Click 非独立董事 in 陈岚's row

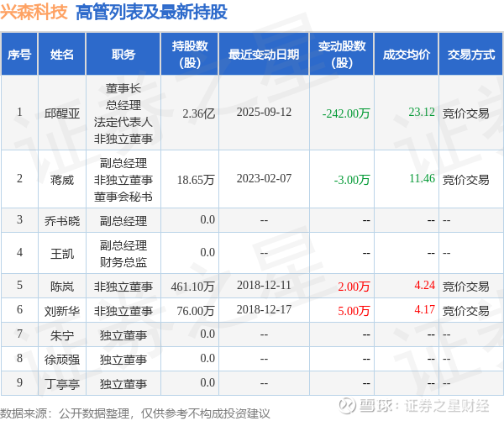click(x=123, y=287)
